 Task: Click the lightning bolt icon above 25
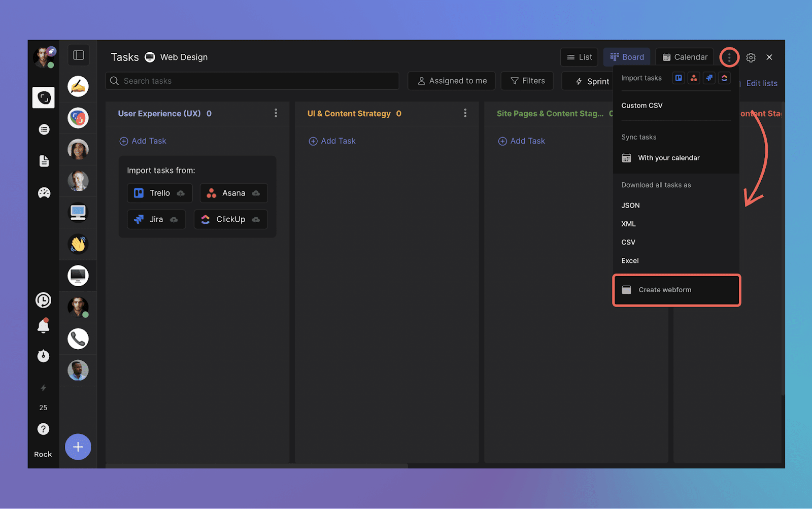(43, 388)
